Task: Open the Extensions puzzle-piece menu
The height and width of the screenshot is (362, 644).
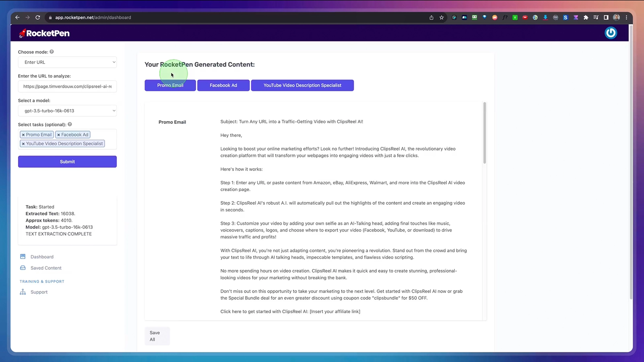Action: tap(586, 17)
